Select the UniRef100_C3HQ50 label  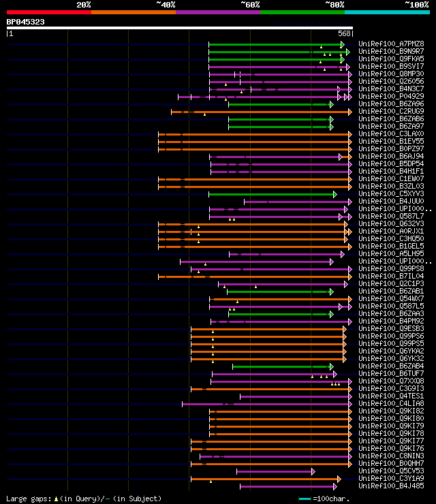coord(391,238)
